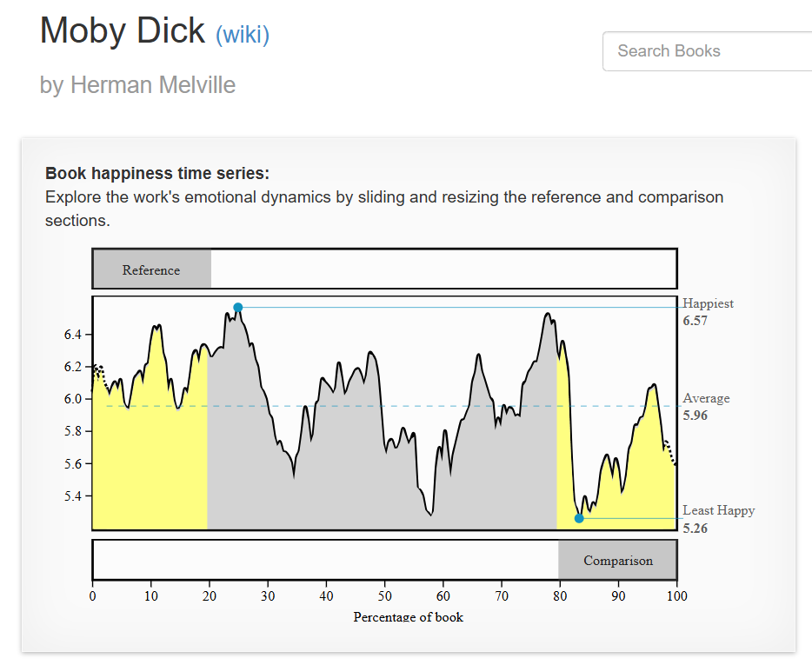Click the Book happiness time series heading

[x=157, y=173]
